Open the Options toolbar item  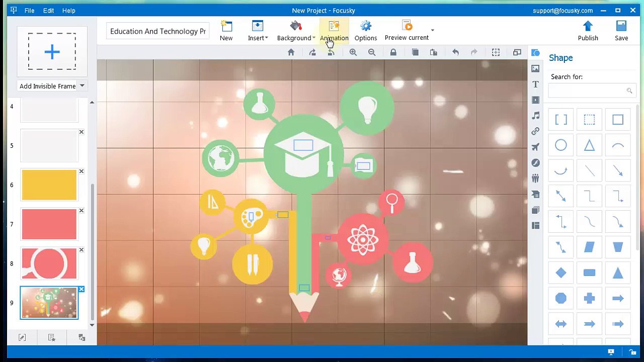[x=366, y=31]
